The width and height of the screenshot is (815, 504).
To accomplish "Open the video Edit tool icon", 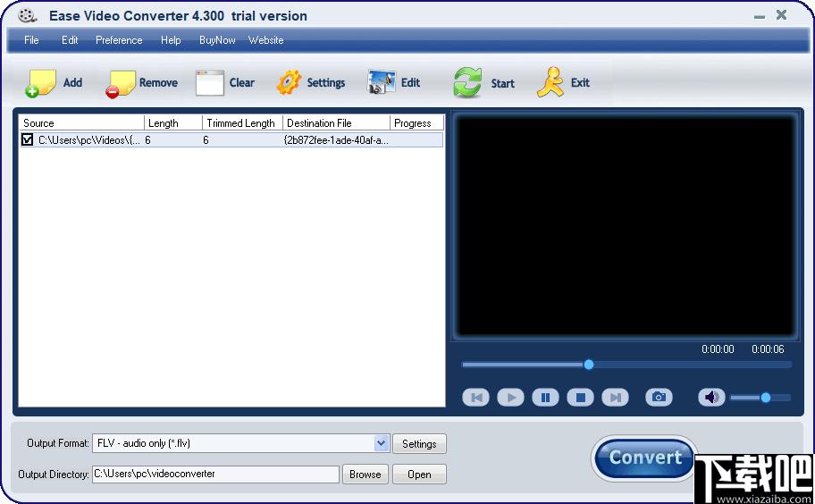I will 382,82.
